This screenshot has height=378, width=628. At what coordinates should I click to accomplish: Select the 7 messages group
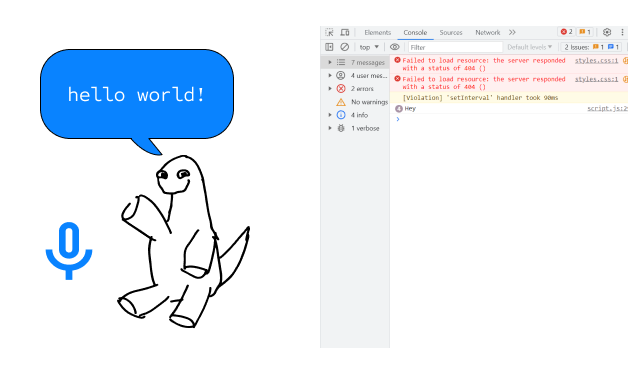click(x=355, y=62)
